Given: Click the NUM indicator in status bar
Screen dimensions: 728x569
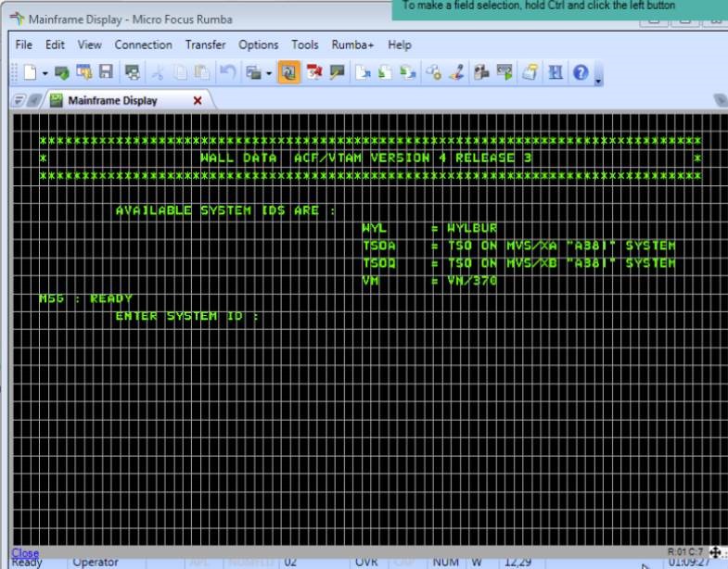Looking at the screenshot, I should pos(446,563).
